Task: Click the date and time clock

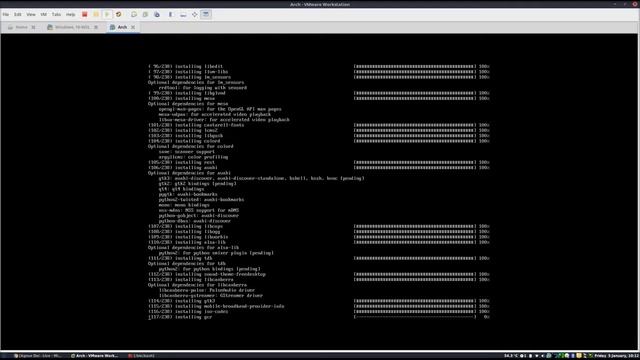Action: click(617, 356)
